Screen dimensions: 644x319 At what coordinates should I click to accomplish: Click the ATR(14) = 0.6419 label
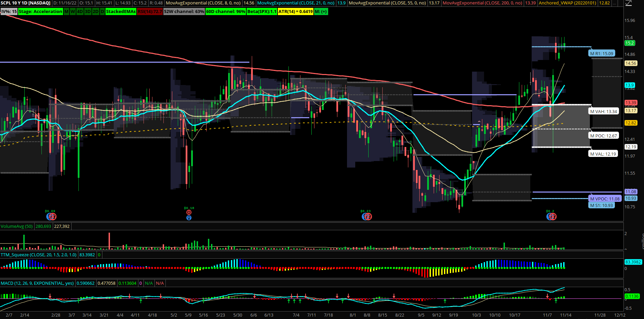pyautogui.click(x=295, y=11)
